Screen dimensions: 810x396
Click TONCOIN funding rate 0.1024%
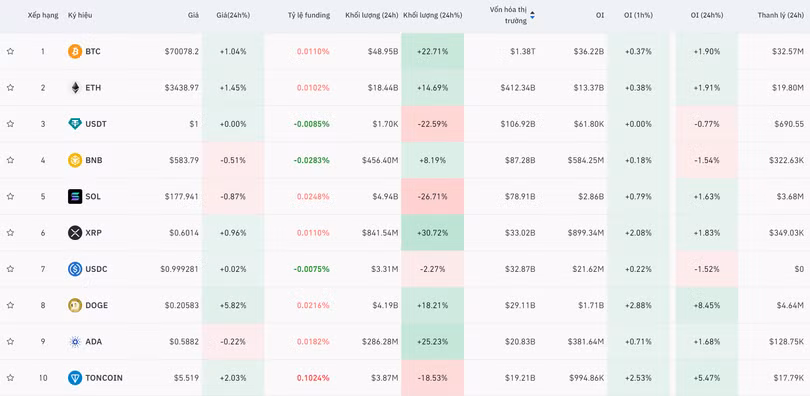pyautogui.click(x=313, y=378)
